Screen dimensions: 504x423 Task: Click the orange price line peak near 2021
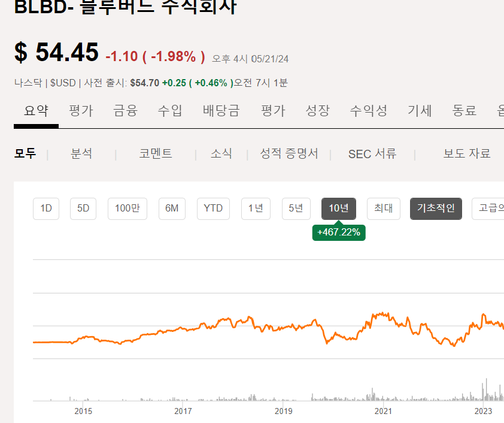tap(382, 313)
